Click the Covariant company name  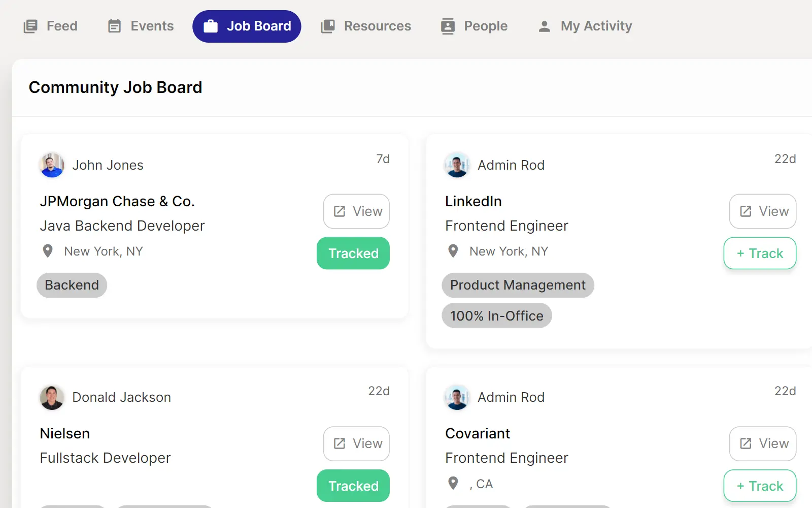[x=478, y=433]
